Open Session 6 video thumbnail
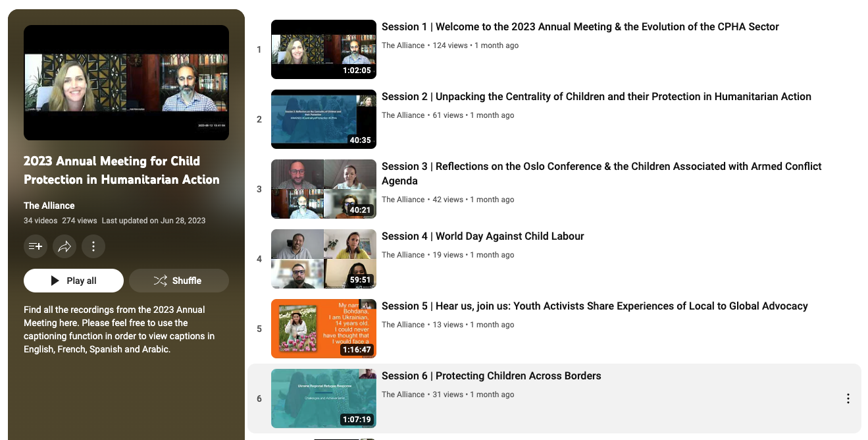This screenshot has width=868, height=440. [x=323, y=399]
